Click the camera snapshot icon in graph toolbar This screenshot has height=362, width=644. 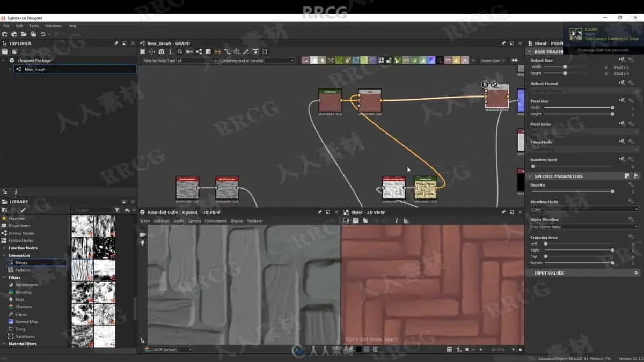[161, 51]
